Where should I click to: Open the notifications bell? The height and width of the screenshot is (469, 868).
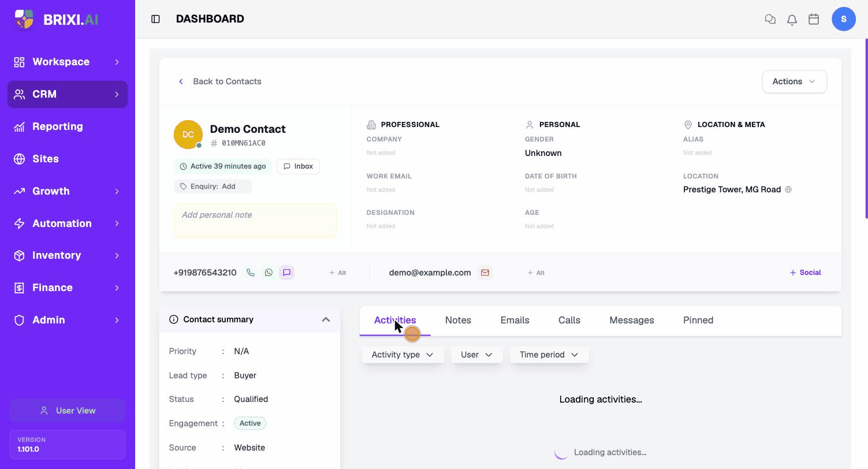792,19
